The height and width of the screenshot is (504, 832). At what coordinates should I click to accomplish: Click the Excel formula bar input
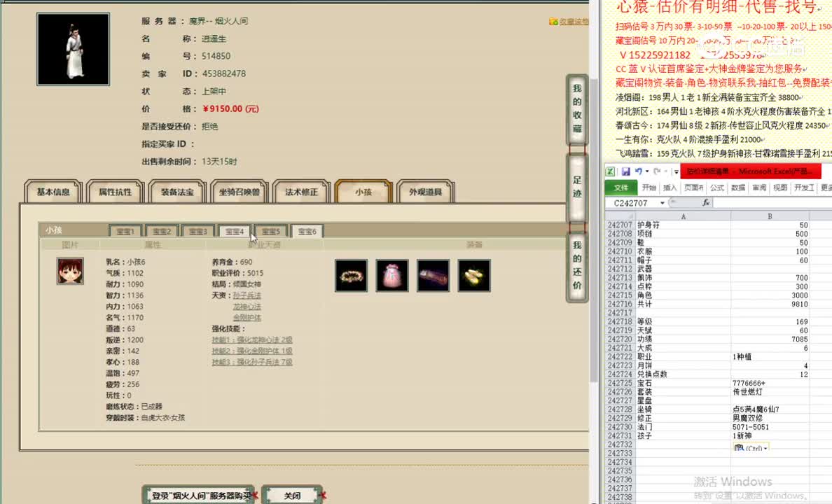tap(772, 203)
